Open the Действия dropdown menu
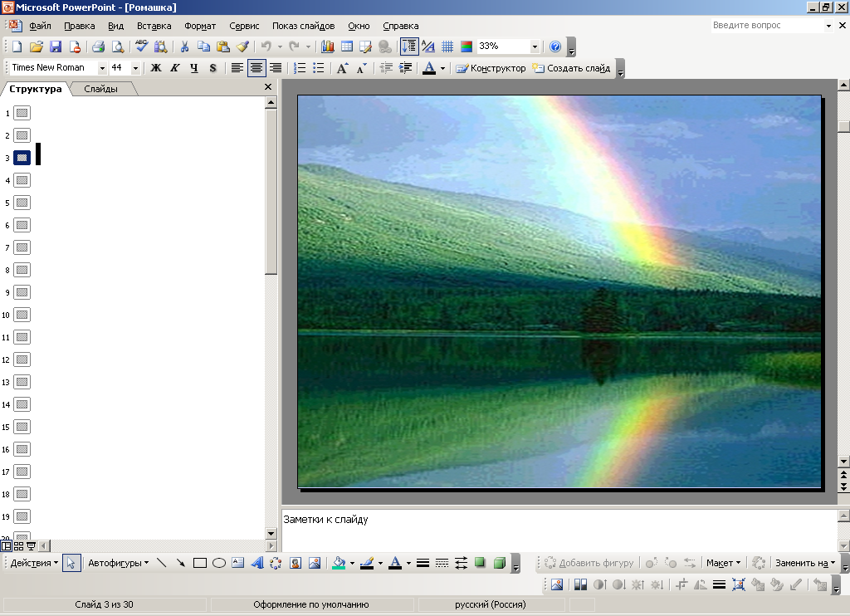Screen dimensions: 850x616 pos(34,563)
